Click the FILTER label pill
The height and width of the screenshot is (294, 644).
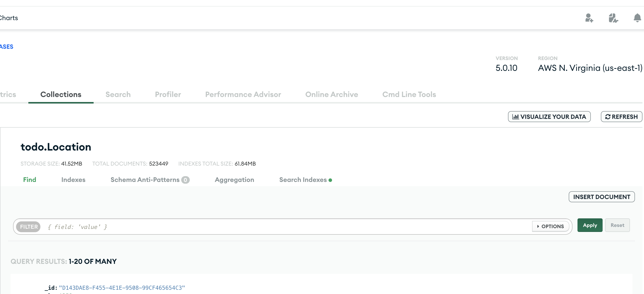pos(29,227)
